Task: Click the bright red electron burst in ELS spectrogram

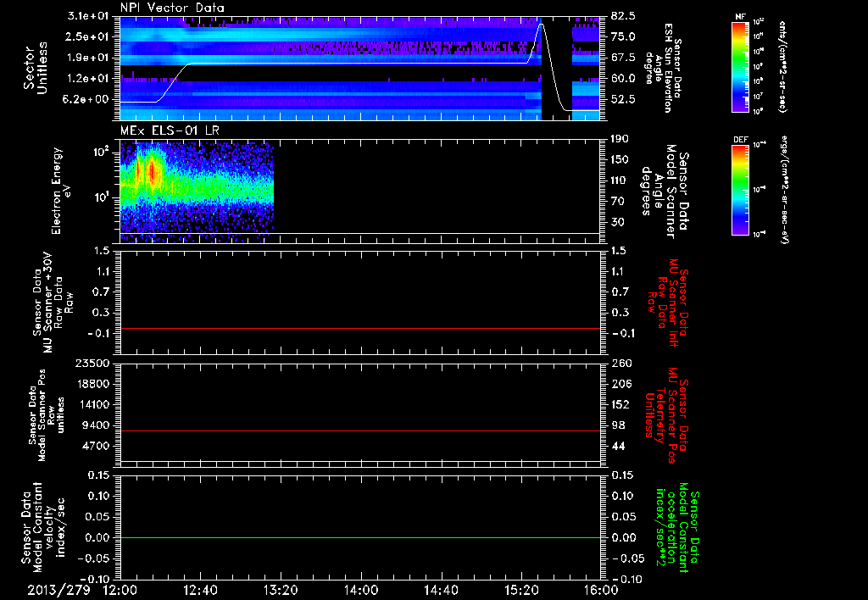Action: pos(151,169)
